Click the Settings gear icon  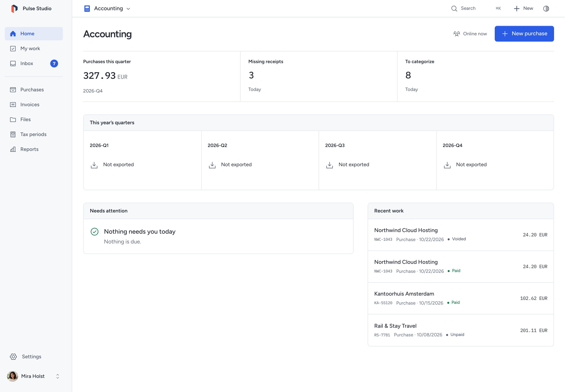click(x=13, y=357)
